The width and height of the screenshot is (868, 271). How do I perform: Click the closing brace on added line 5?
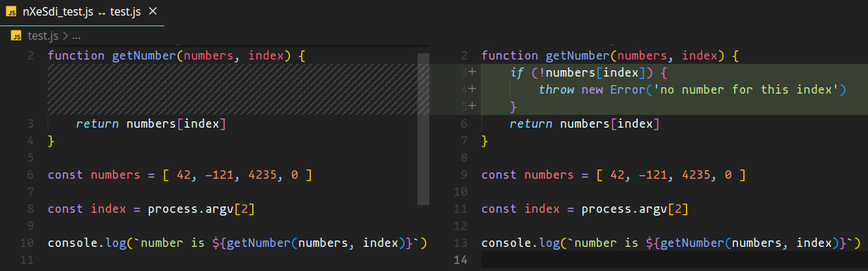(514, 106)
